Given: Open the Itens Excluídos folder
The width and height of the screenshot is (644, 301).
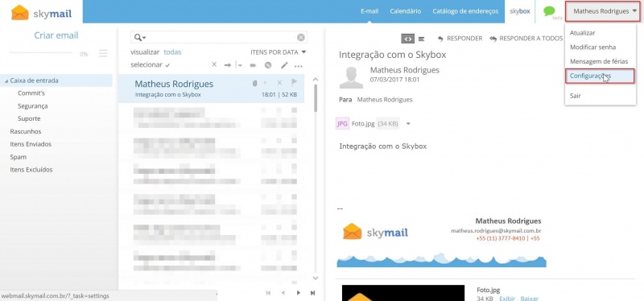Looking at the screenshot, I should pyautogui.click(x=31, y=170).
